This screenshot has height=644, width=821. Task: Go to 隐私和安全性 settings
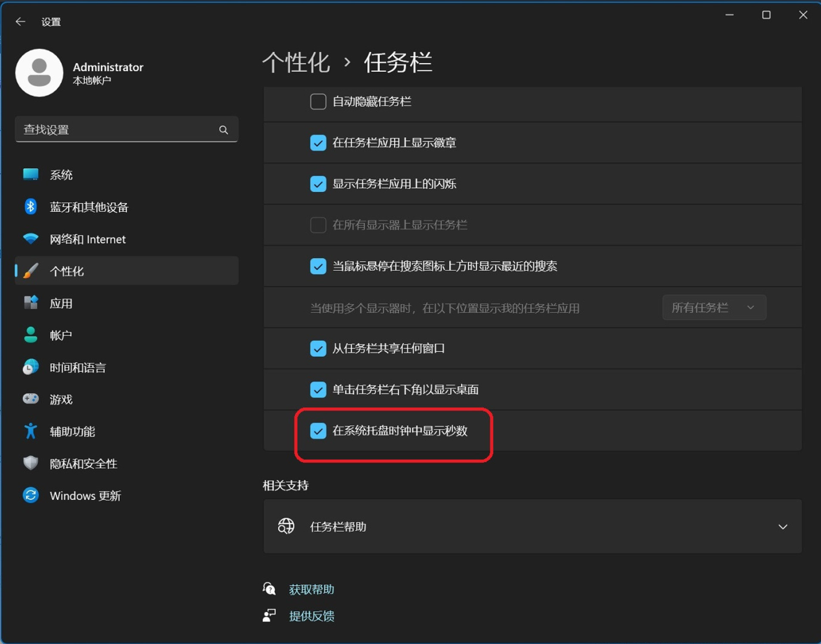[x=126, y=463]
